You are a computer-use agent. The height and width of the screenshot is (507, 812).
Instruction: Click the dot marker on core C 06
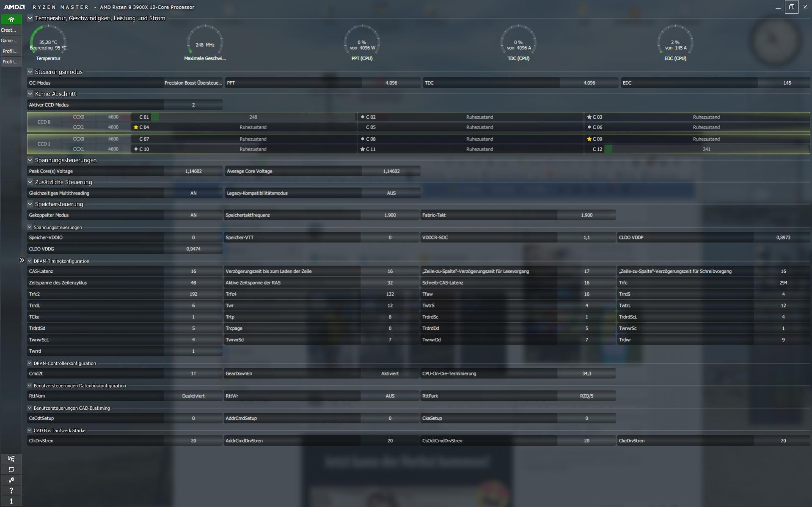589,127
